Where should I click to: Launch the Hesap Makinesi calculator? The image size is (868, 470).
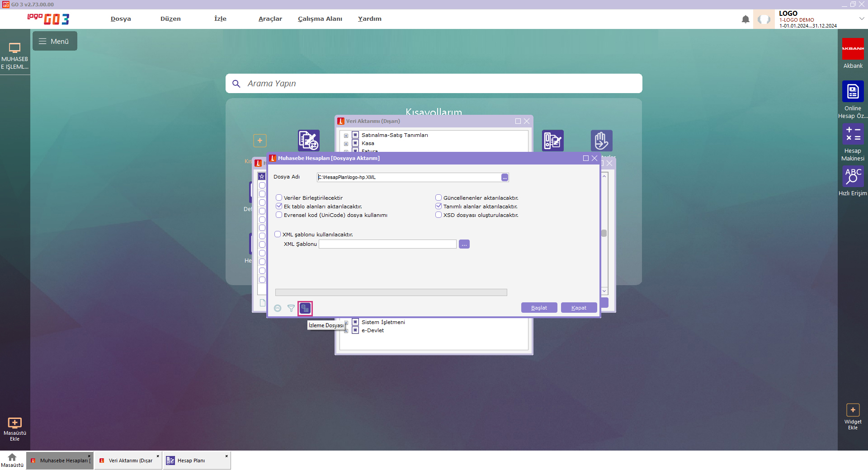pyautogui.click(x=853, y=134)
